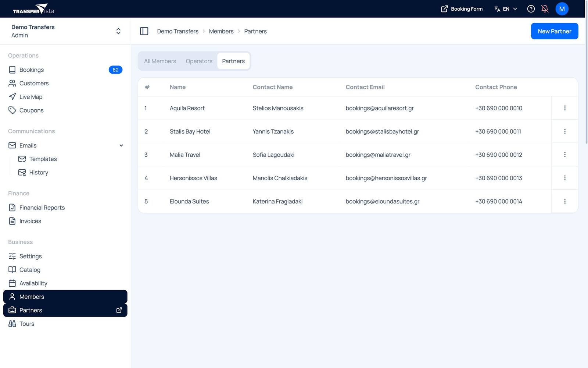Switch to the Operators tab
The height and width of the screenshot is (368, 588).
pos(199,61)
